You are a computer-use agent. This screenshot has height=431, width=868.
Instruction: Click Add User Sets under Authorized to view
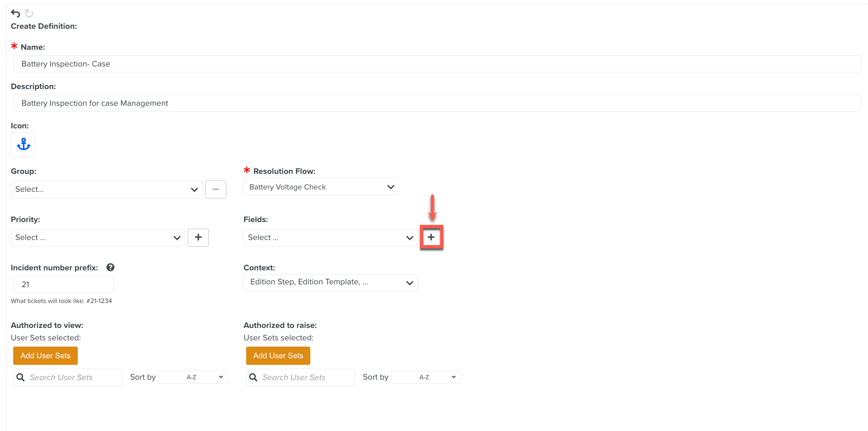click(x=45, y=356)
